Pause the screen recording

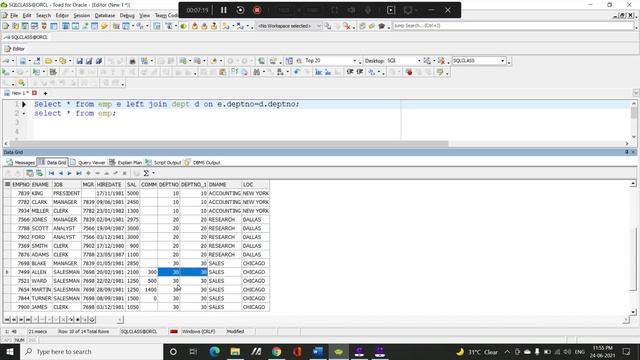(224, 10)
